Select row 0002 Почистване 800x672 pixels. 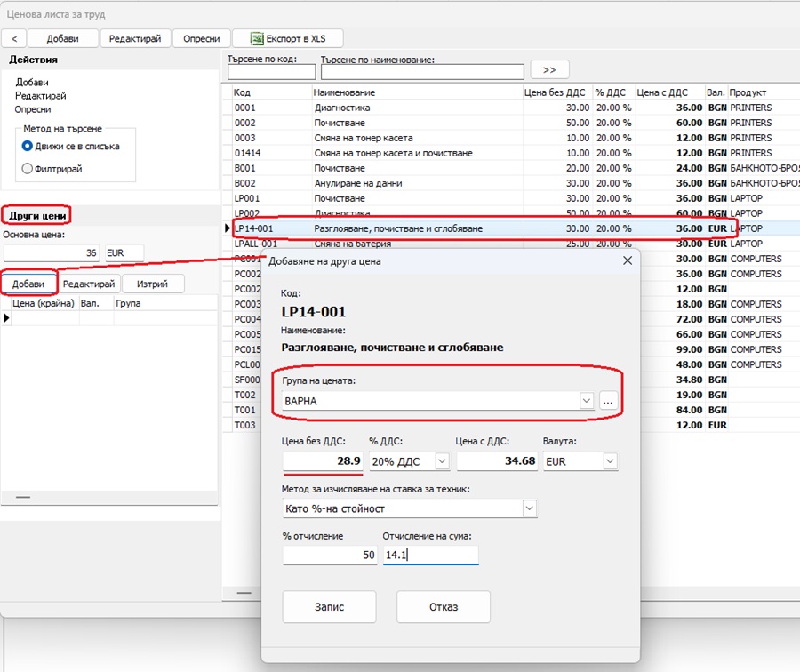[x=512, y=123]
